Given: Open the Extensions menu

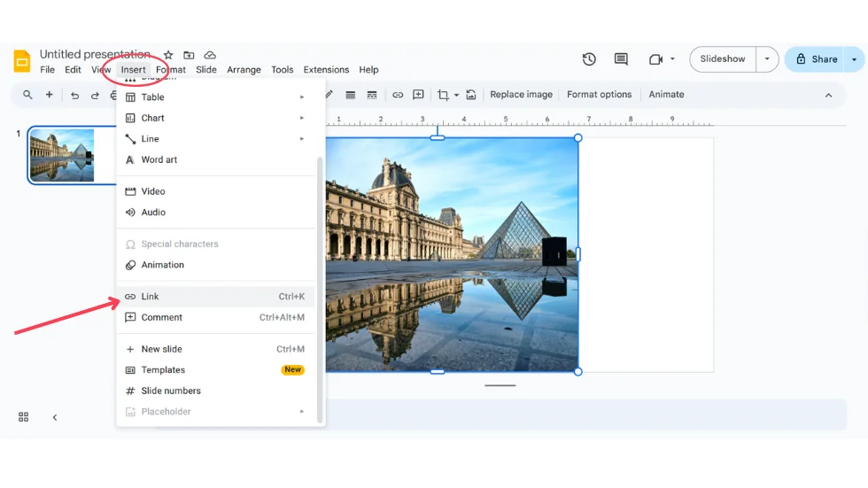Looking at the screenshot, I should 326,70.
